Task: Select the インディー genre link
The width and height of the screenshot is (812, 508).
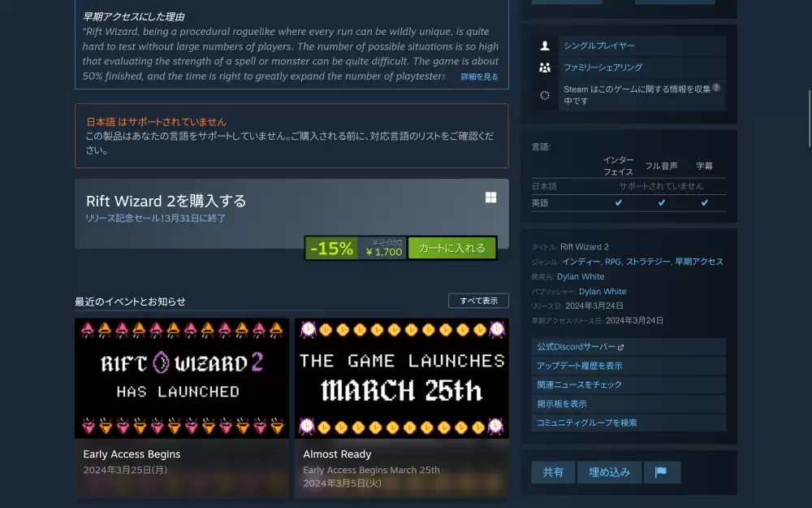Action: 581,262
